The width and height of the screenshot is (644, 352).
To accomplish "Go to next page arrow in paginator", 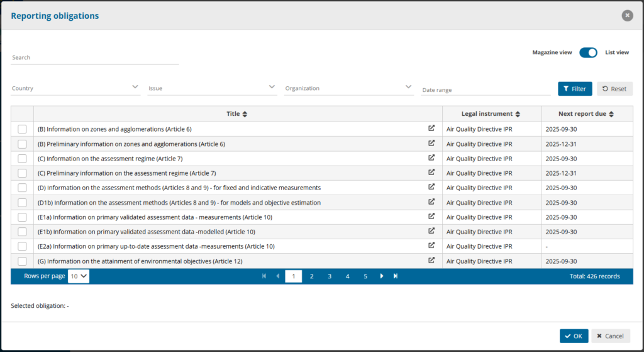I will [382, 276].
